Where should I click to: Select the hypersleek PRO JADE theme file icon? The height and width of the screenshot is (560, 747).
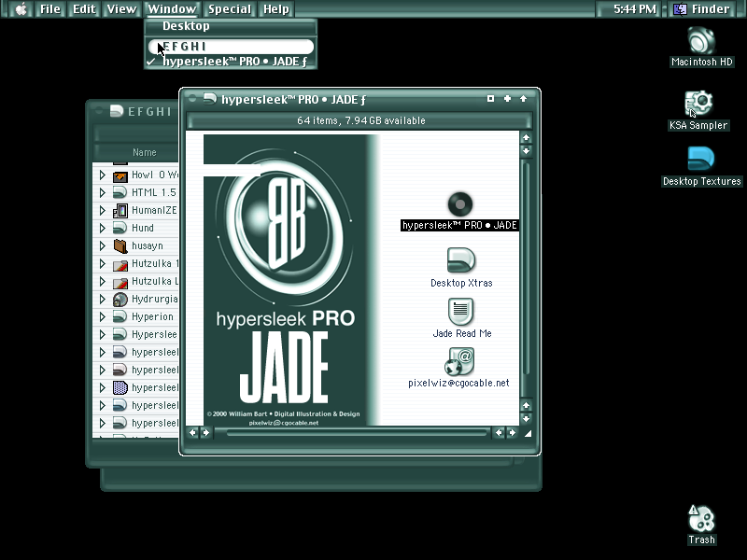pos(459,204)
